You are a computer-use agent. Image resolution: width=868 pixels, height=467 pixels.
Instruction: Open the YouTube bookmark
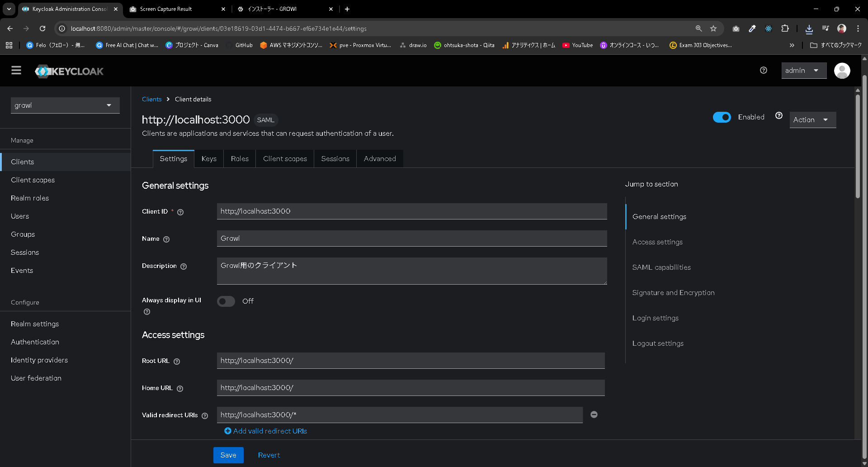point(577,45)
